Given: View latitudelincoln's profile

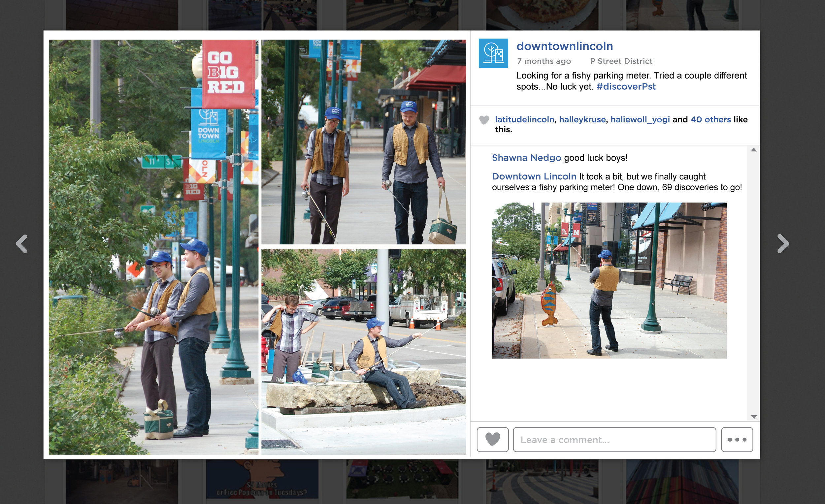Looking at the screenshot, I should [524, 119].
